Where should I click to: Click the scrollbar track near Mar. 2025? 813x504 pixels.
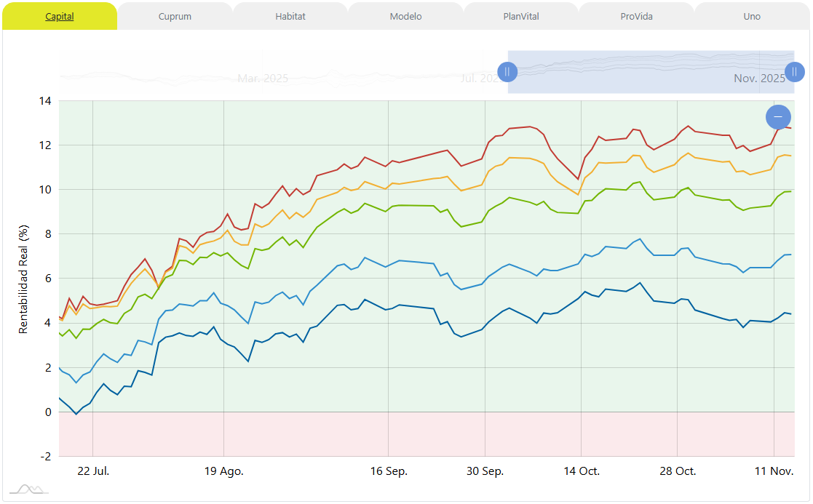262,78
